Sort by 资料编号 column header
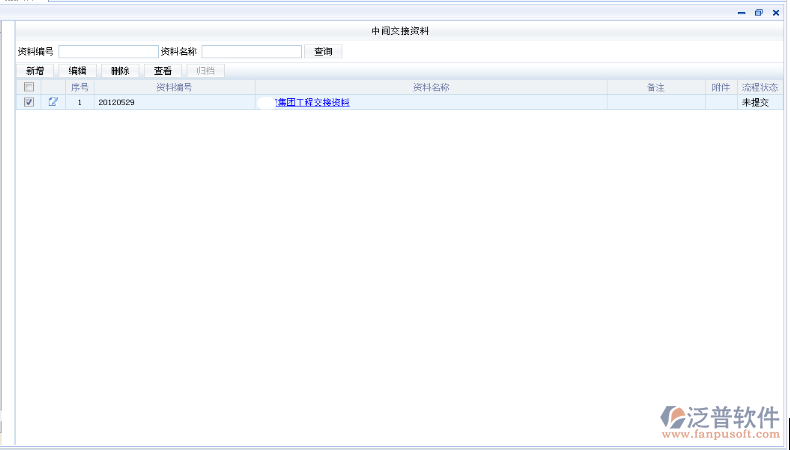790x450 pixels. tap(174, 87)
